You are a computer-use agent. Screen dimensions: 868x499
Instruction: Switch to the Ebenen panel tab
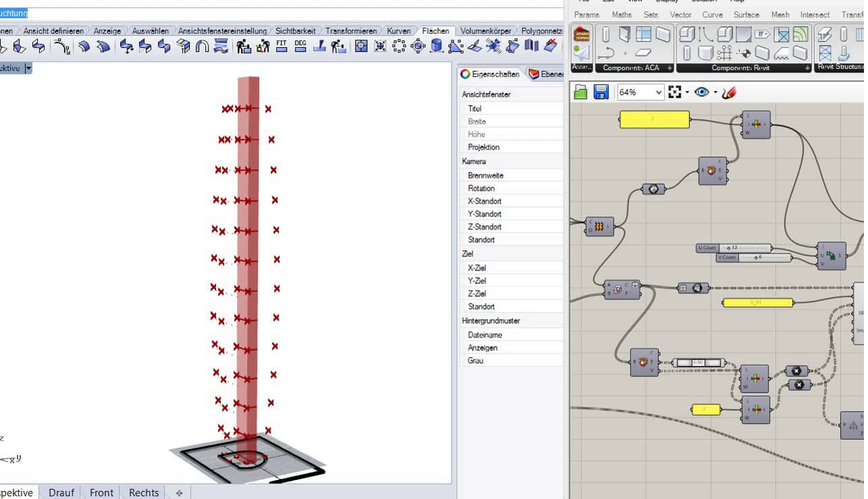coord(545,74)
